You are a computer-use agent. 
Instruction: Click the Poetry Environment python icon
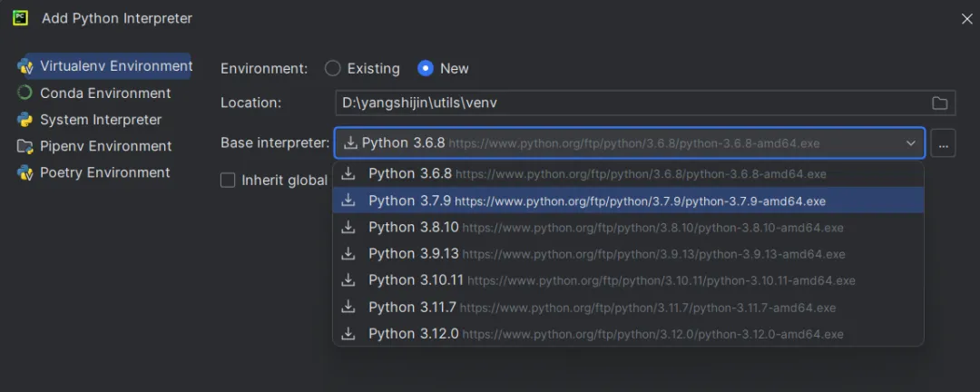25,172
